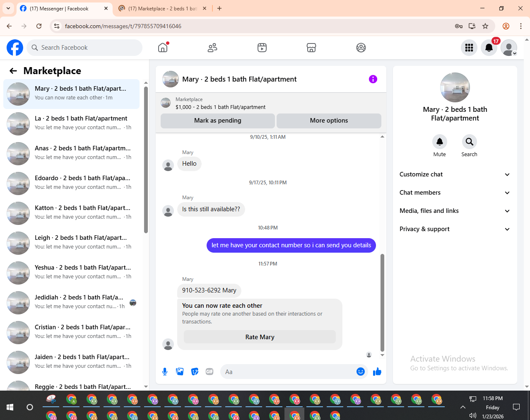Open the emoji picker smiley icon
Image resolution: width=530 pixels, height=420 pixels.
click(361, 372)
